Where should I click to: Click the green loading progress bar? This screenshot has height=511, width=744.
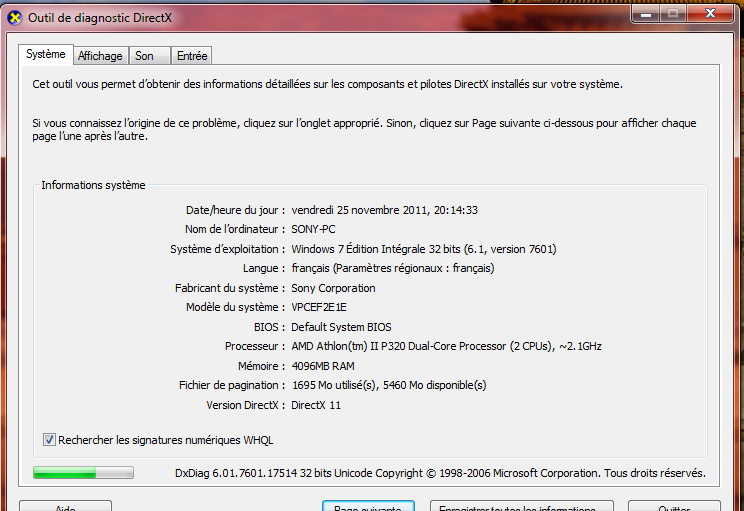[x=83, y=472]
